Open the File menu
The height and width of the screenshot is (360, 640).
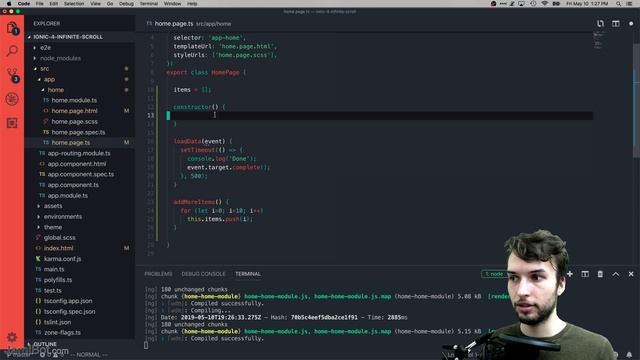click(x=40, y=4)
